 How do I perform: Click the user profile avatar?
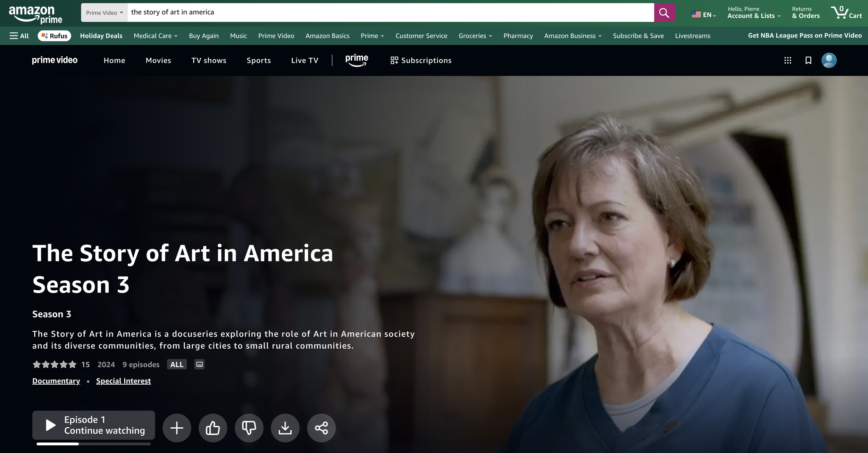coord(829,60)
